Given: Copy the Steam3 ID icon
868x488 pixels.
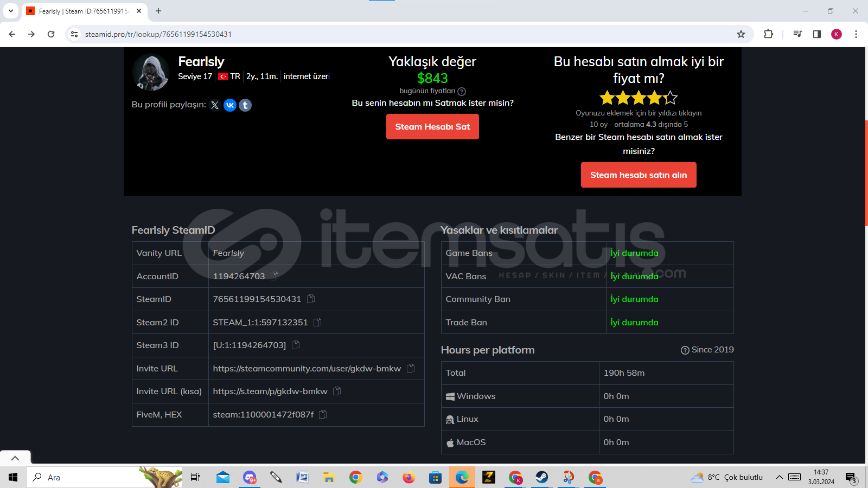Looking at the screenshot, I should click(x=296, y=345).
